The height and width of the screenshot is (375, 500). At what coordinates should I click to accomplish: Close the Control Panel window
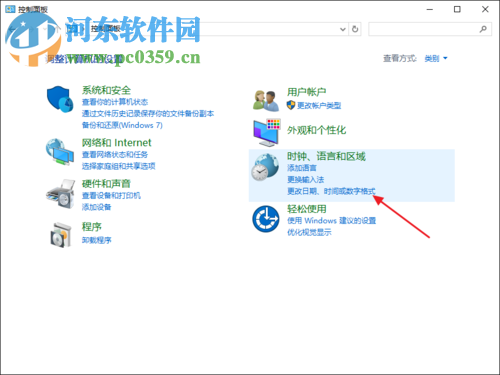coord(485,9)
